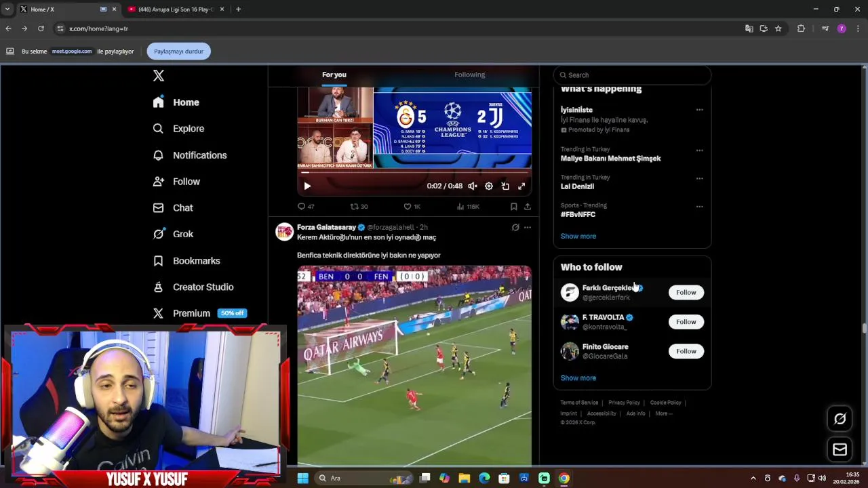Bookmark the Champions League post
The width and height of the screenshot is (868, 488).
[514, 207]
